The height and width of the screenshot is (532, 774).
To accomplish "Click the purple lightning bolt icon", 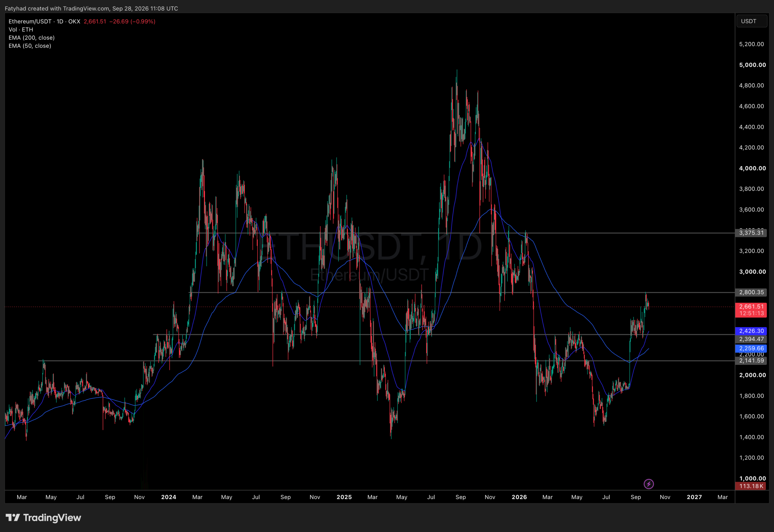I will pyautogui.click(x=648, y=484).
